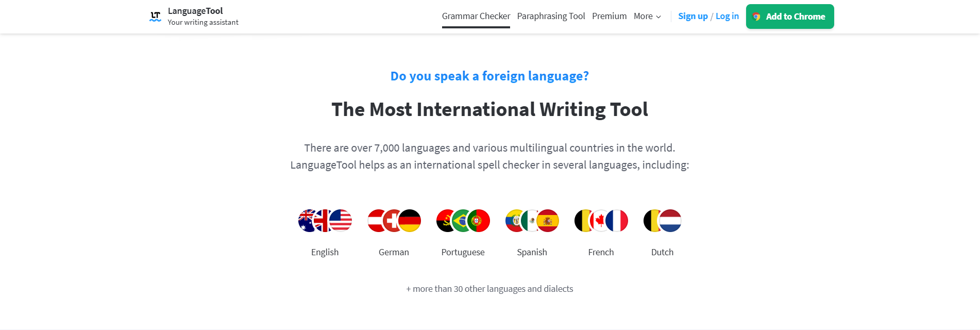980x330 pixels.
Task: Click the Log in link
Action: coord(727,16)
